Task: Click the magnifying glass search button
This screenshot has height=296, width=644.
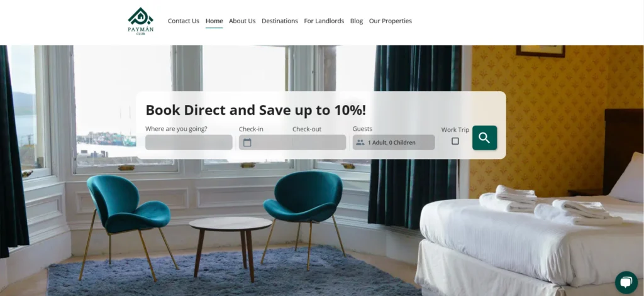Action: [x=484, y=138]
